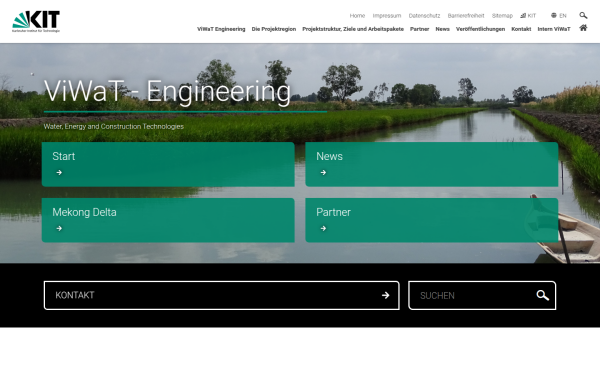Open News item in main navigation
The height and width of the screenshot is (375, 600).
click(x=442, y=29)
